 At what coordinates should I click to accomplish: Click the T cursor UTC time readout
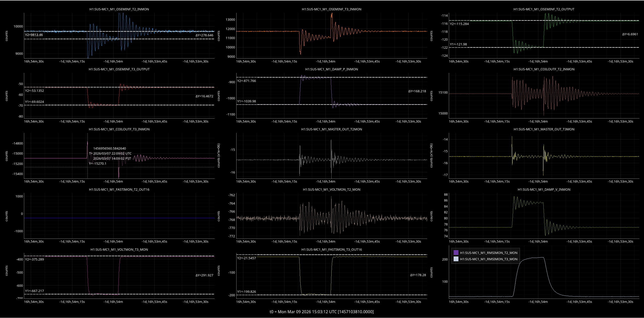coord(110,153)
